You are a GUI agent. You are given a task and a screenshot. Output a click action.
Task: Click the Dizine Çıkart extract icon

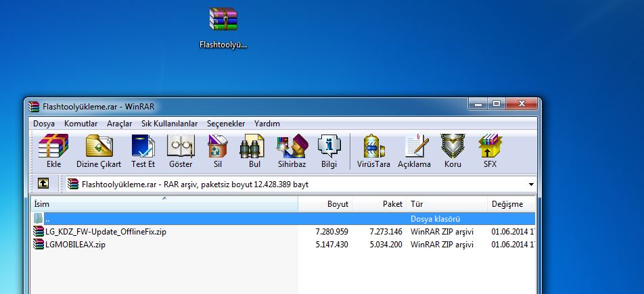99,146
